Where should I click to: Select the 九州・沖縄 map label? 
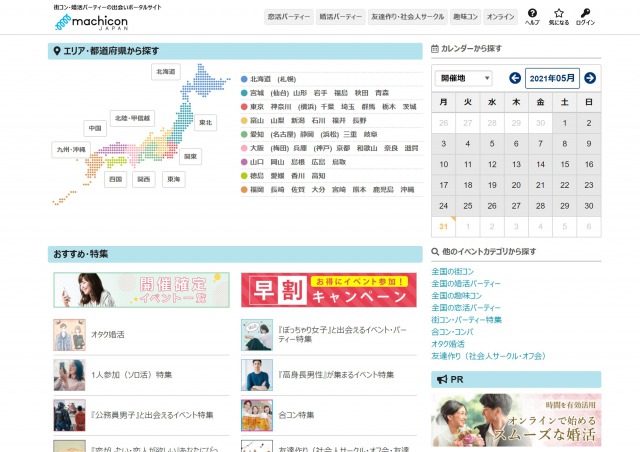71,149
